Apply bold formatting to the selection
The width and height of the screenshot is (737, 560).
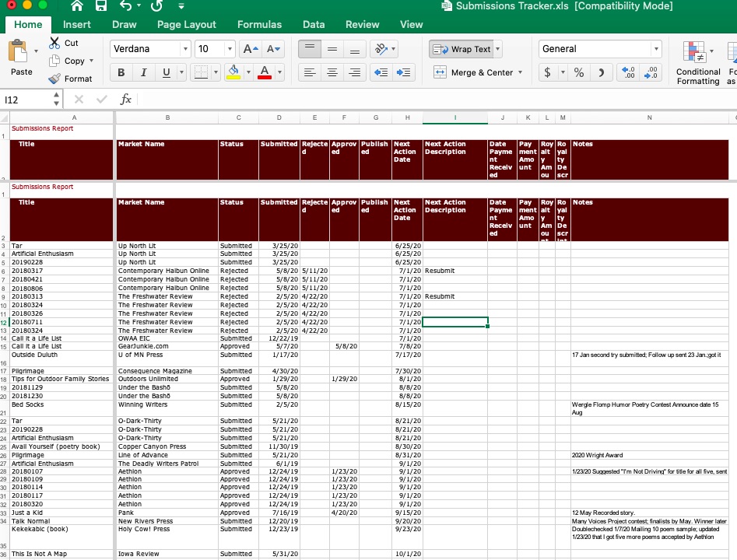click(121, 72)
